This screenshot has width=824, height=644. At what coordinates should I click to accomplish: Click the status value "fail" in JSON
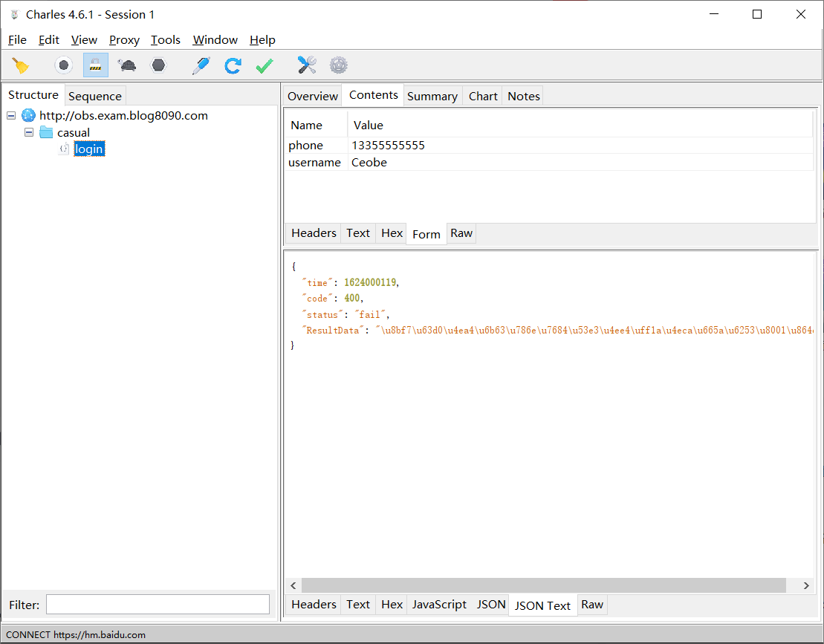coord(371,315)
